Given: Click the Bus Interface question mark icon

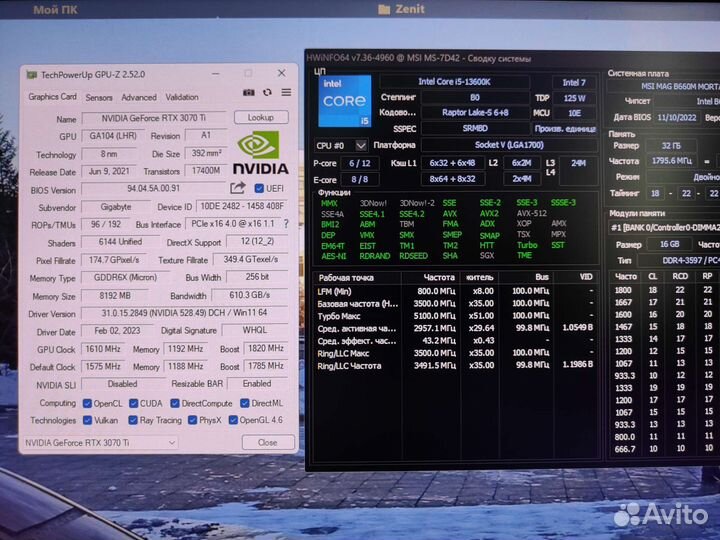Looking at the screenshot, I should (x=286, y=225).
